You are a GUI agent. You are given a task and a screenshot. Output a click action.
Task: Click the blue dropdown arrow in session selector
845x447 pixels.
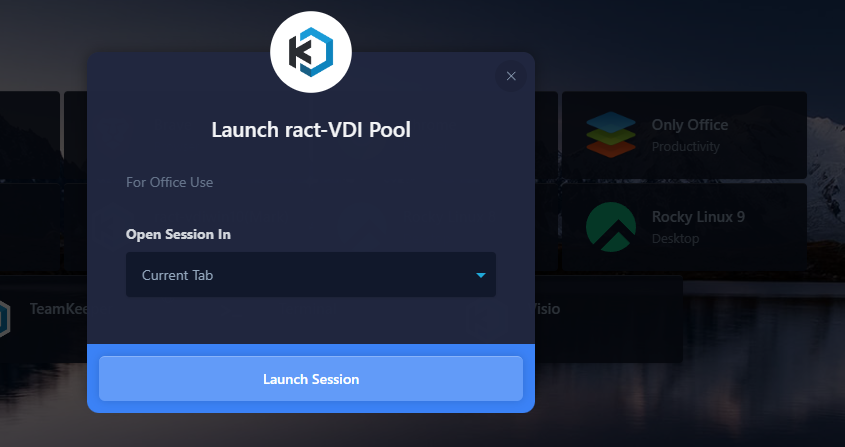click(x=481, y=275)
